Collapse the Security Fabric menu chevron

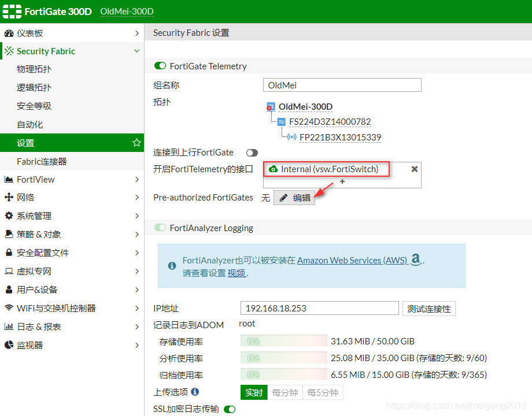pyautogui.click(x=136, y=51)
